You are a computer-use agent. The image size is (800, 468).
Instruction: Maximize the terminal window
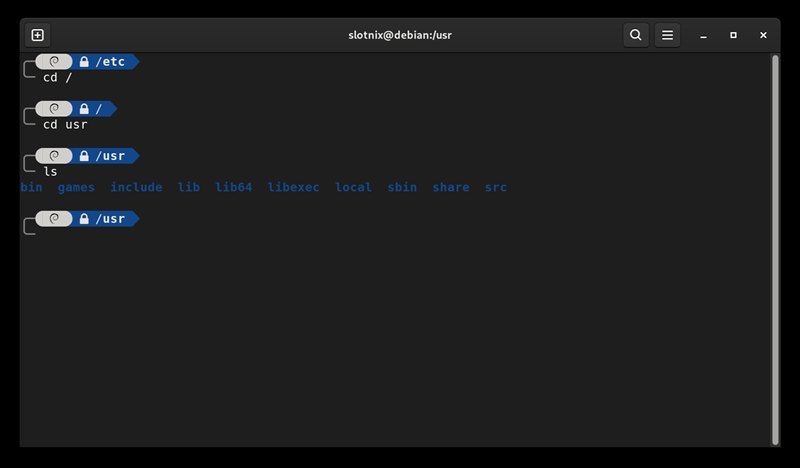click(733, 35)
